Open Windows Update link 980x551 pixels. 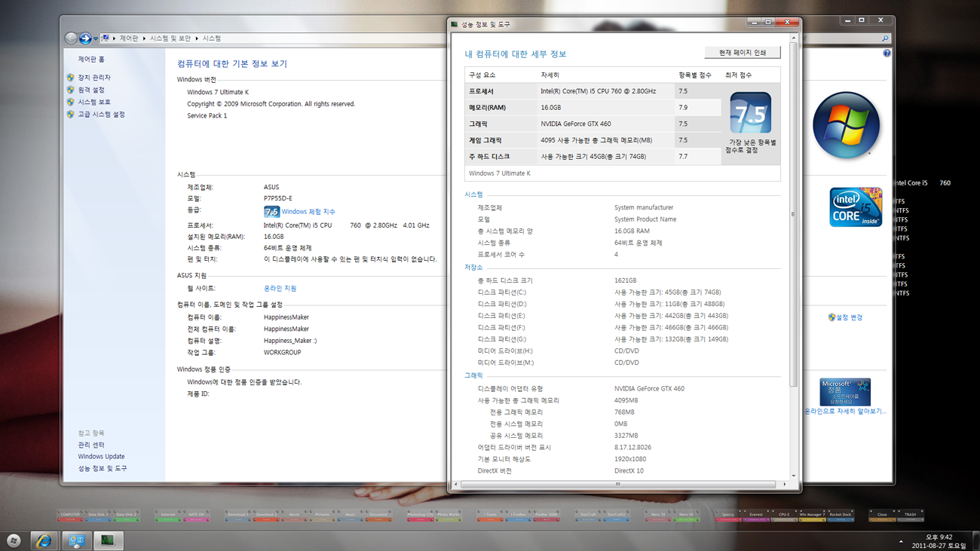click(101, 457)
